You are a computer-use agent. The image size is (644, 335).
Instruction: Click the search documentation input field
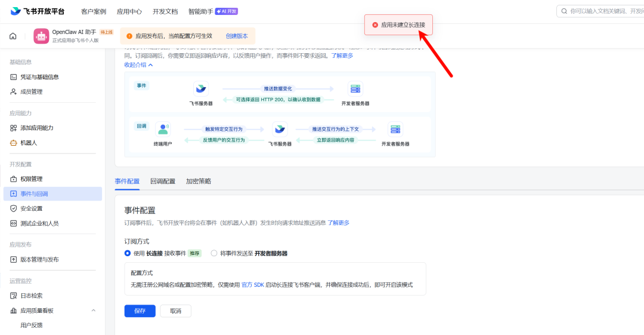point(602,11)
